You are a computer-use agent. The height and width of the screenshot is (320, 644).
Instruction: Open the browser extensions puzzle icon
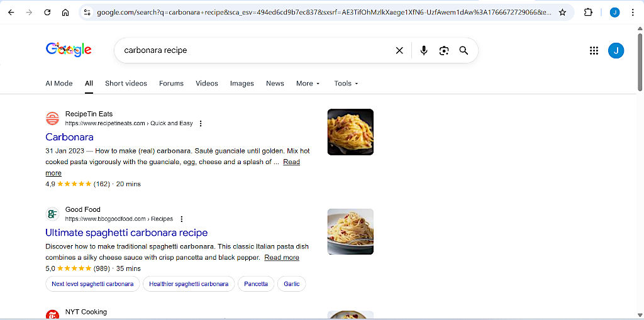(588, 13)
